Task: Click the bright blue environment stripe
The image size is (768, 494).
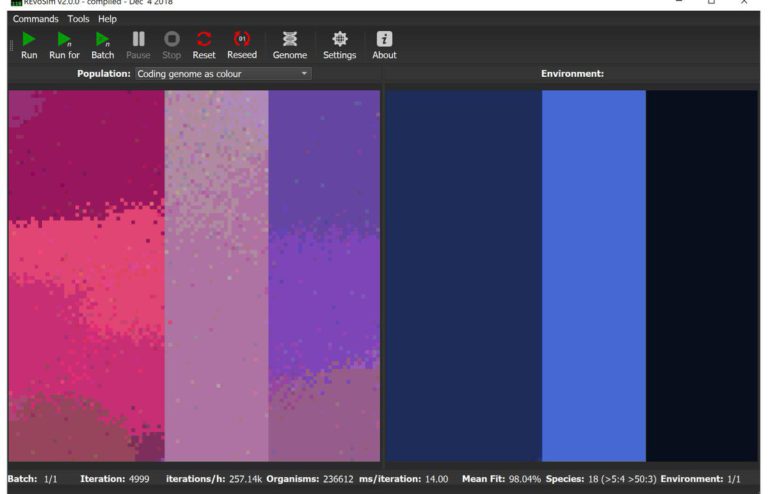Action: (594, 276)
